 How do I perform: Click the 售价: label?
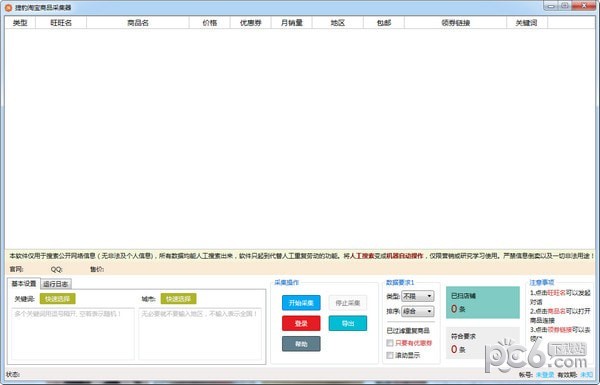[x=97, y=269]
